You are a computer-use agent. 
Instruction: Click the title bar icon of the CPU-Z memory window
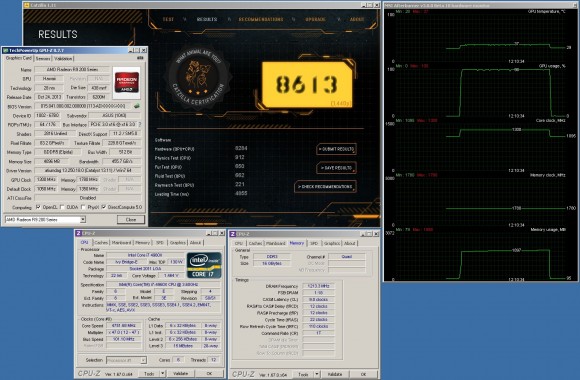[233, 234]
